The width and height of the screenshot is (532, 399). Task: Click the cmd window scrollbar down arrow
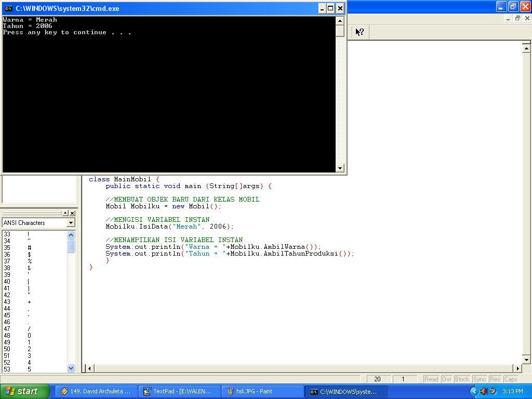point(340,168)
